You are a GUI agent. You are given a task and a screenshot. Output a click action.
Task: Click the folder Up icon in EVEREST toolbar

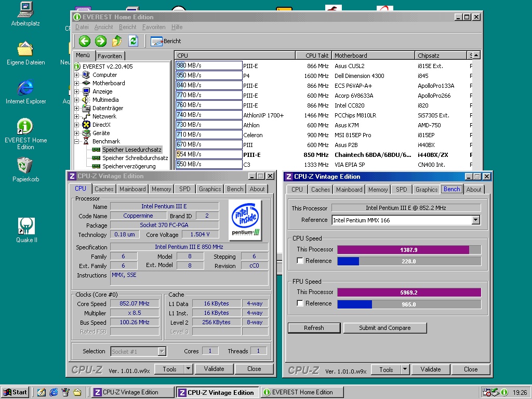pyautogui.click(x=117, y=41)
